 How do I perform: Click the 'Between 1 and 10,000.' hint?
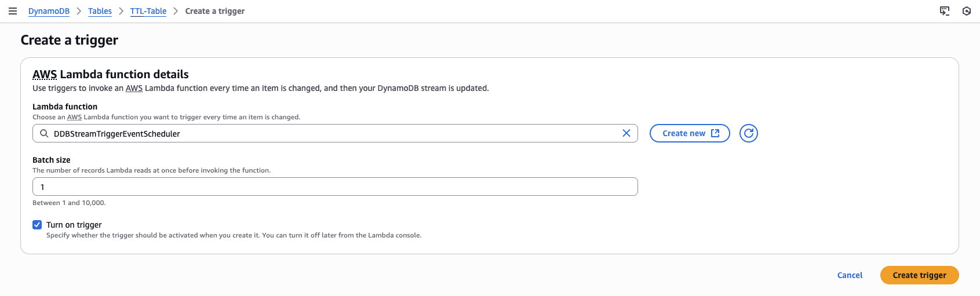click(x=69, y=203)
